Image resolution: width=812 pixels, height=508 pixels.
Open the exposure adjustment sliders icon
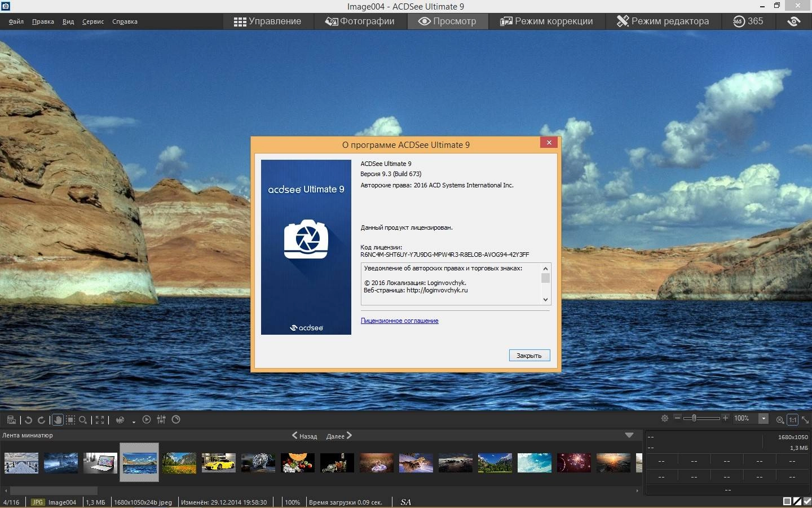point(161,419)
